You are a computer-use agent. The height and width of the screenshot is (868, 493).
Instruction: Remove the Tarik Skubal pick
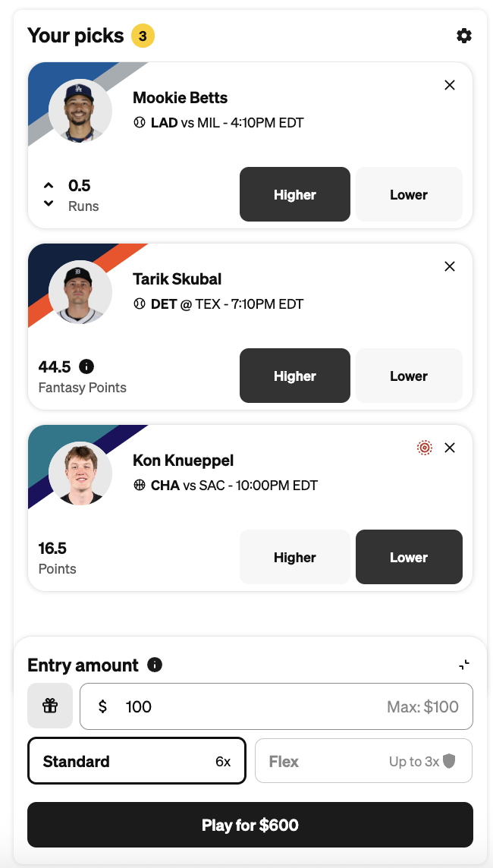(x=450, y=266)
